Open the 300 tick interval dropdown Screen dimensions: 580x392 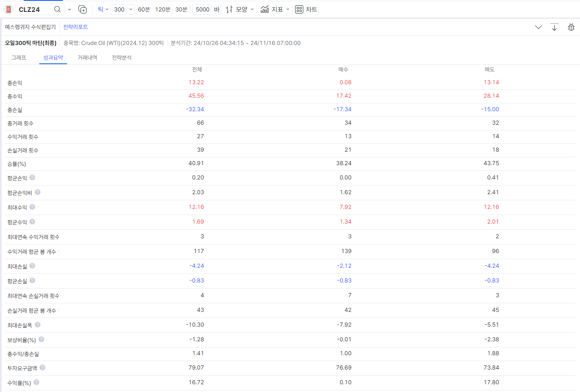tap(123, 9)
